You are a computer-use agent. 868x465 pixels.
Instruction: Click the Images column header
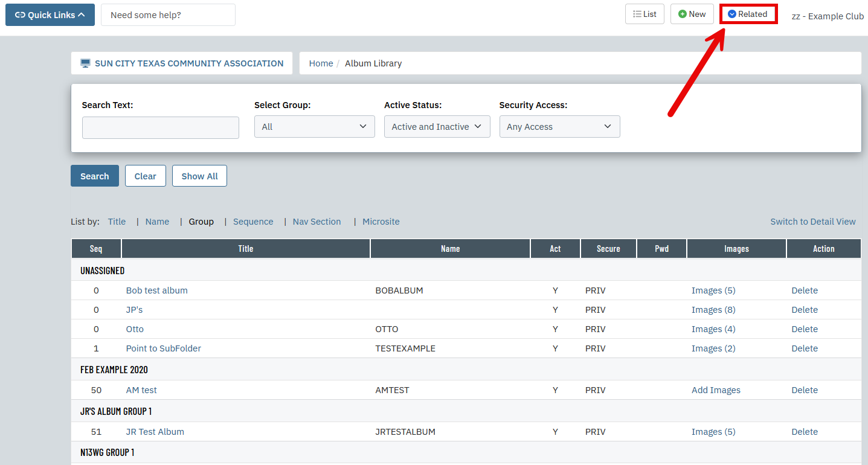[x=736, y=249]
